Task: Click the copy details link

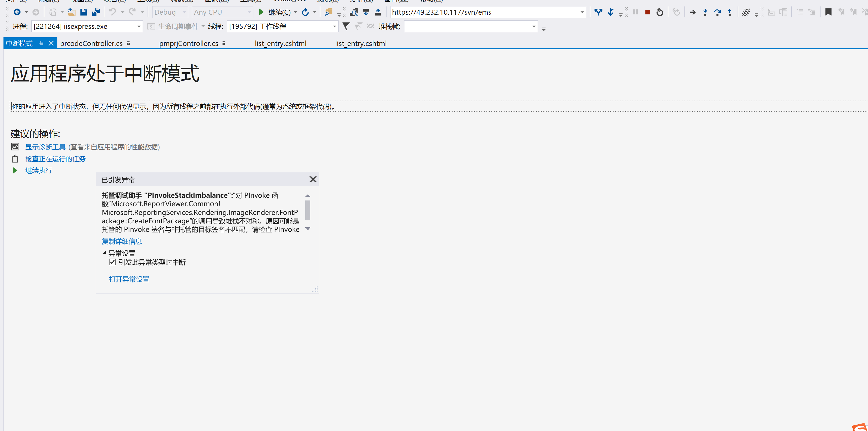Action: [122, 241]
